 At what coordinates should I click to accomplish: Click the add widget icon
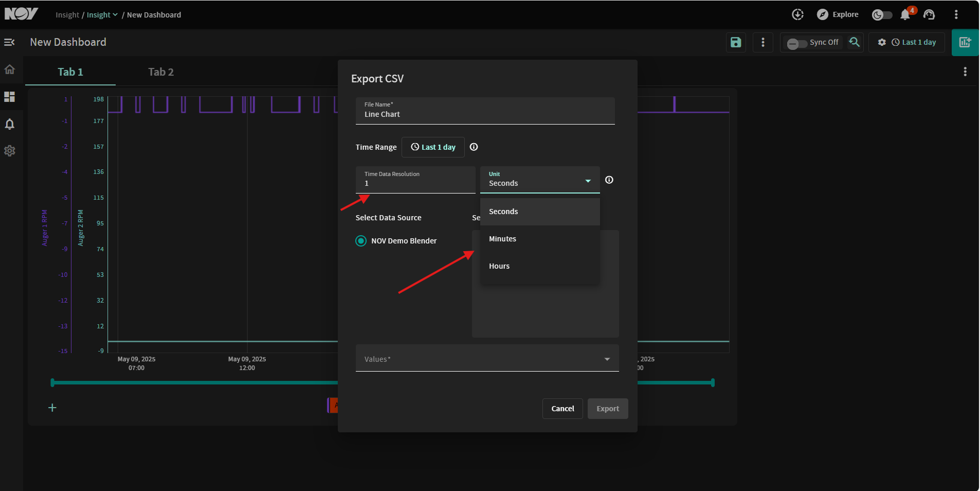pos(965,42)
